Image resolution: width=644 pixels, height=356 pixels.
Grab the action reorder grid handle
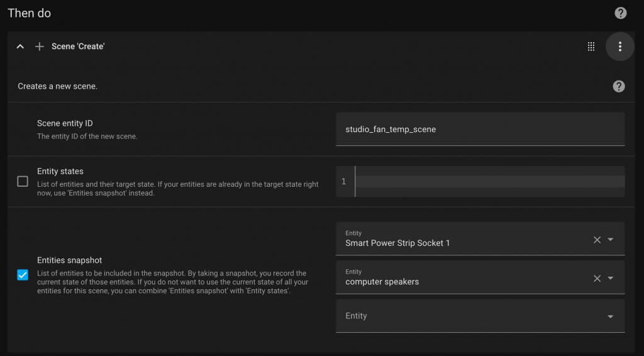[591, 47]
